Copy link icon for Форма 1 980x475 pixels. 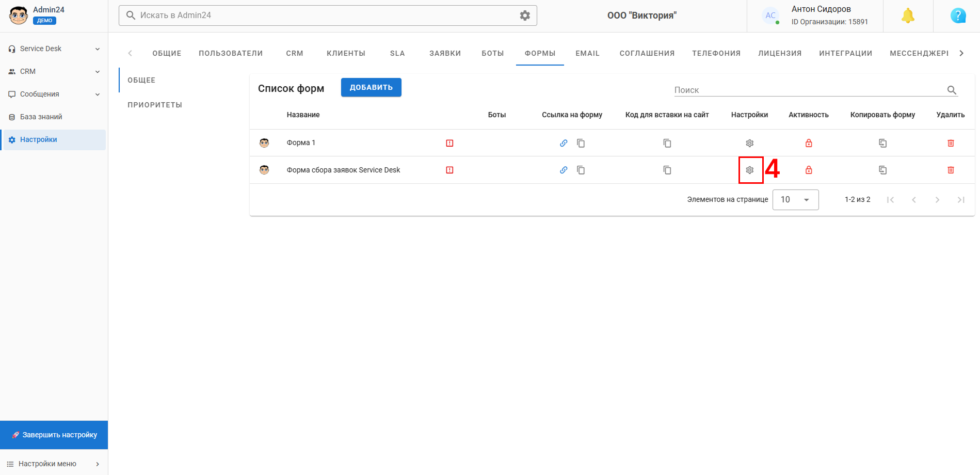pyautogui.click(x=581, y=143)
